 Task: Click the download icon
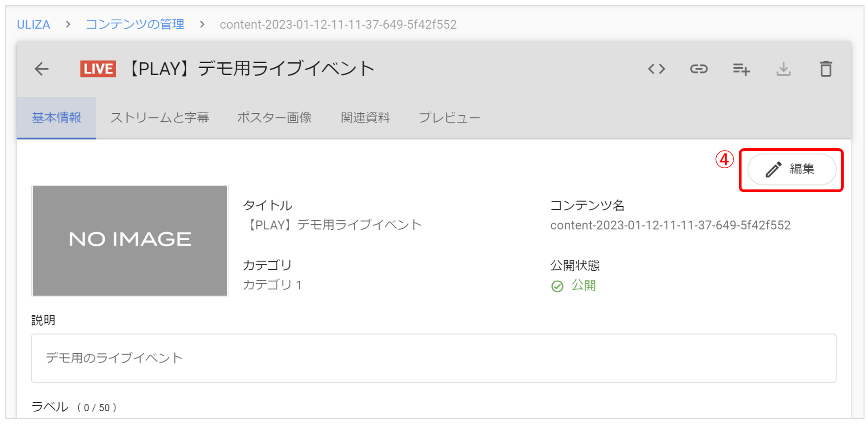[784, 69]
